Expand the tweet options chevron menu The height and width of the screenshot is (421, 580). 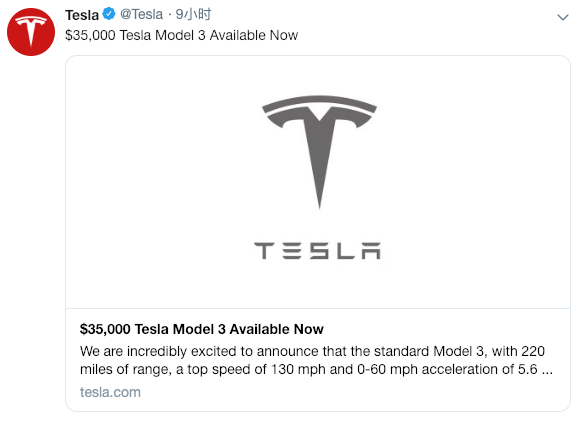click(x=563, y=17)
